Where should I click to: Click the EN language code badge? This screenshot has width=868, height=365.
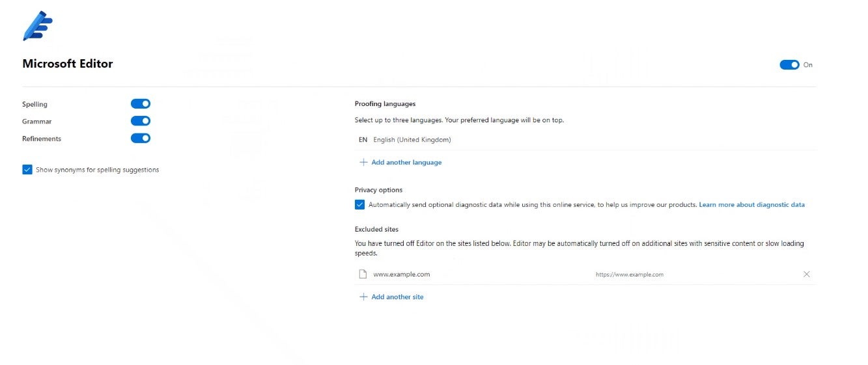(x=363, y=140)
